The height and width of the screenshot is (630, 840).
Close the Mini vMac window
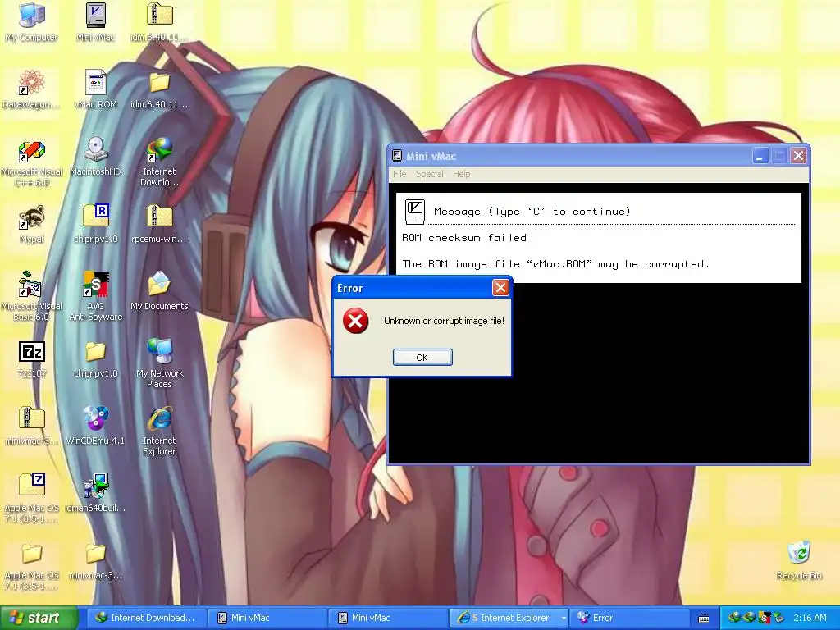tap(798, 156)
